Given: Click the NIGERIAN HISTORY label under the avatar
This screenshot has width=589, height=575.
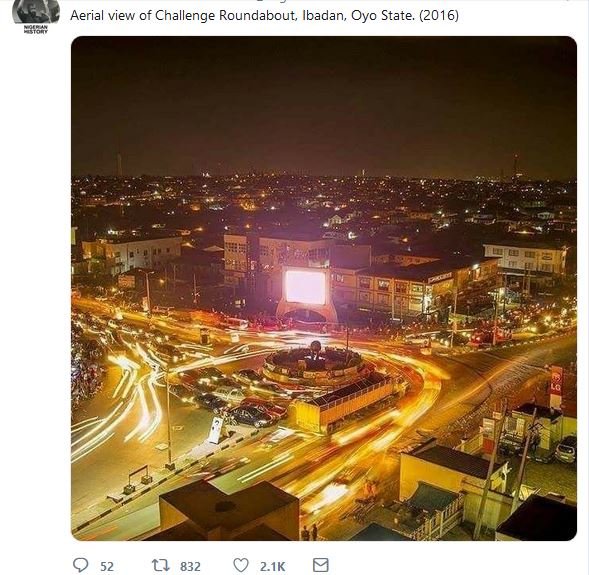Looking at the screenshot, I should 36,30.
